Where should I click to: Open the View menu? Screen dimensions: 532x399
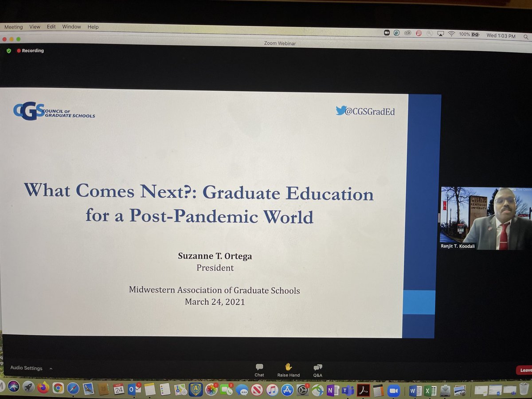(35, 27)
